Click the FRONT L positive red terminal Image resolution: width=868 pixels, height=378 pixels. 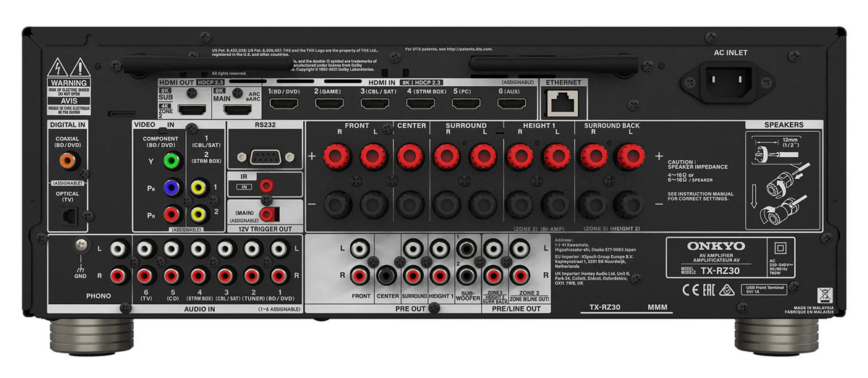[x=373, y=155]
